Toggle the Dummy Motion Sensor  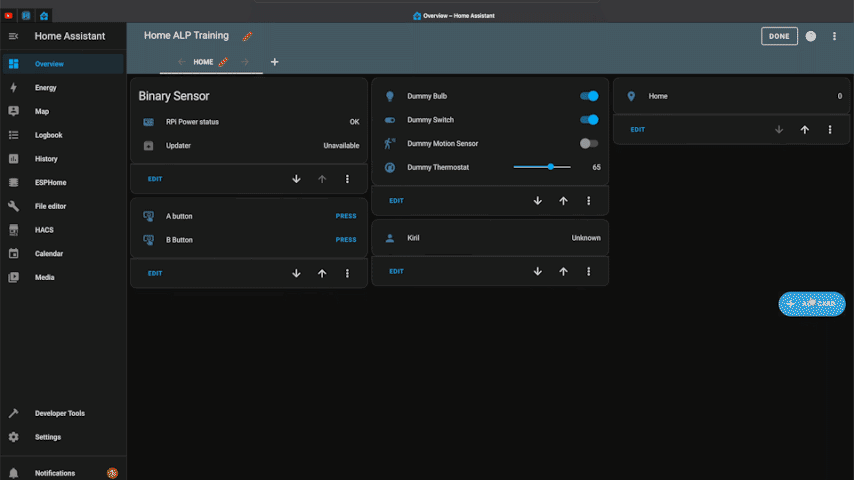589,143
